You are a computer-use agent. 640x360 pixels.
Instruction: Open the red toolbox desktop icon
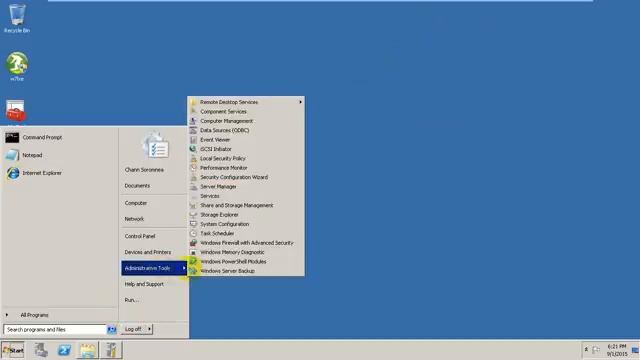pyautogui.click(x=16, y=111)
